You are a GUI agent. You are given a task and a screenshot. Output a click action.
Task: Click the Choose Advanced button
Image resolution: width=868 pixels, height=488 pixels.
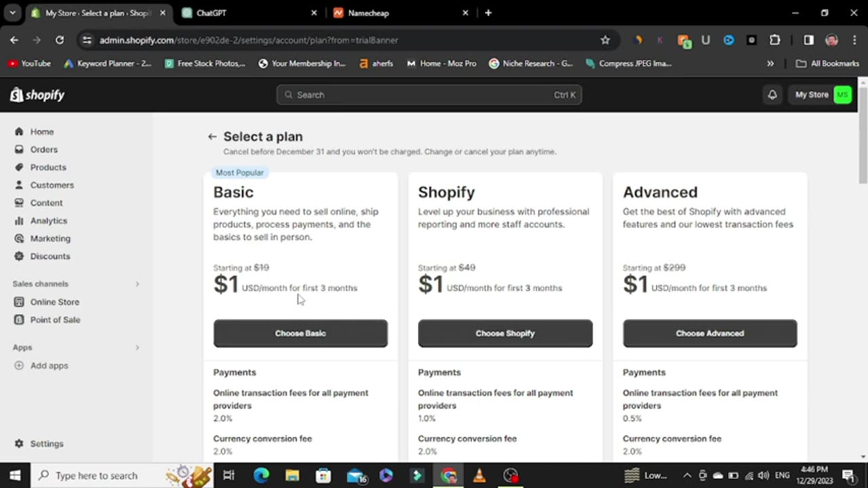710,333
